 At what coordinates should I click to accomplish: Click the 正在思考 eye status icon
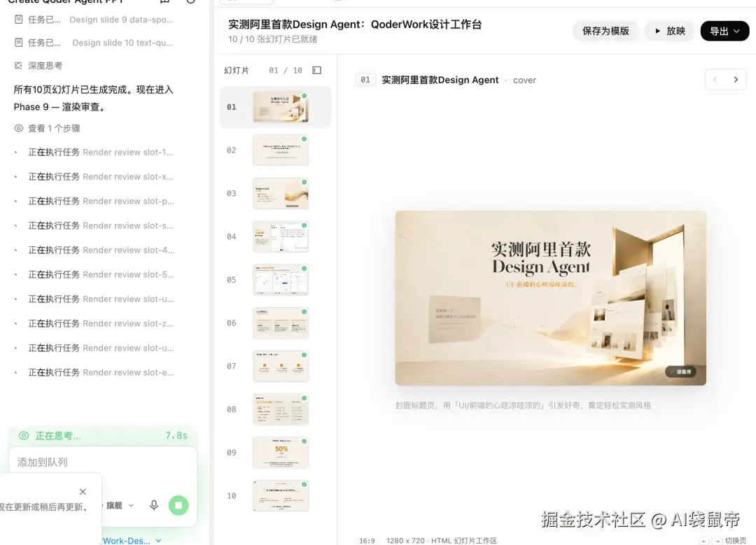tap(24, 436)
